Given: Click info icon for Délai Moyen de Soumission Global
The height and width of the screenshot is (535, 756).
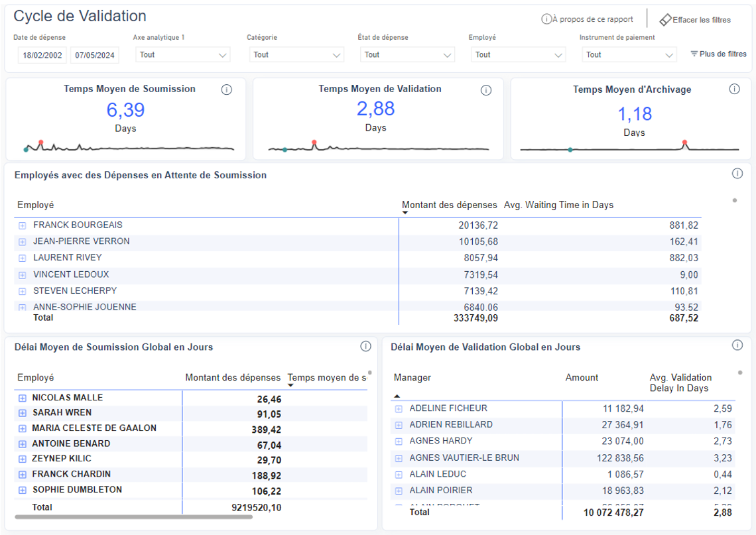Looking at the screenshot, I should coord(365,346).
